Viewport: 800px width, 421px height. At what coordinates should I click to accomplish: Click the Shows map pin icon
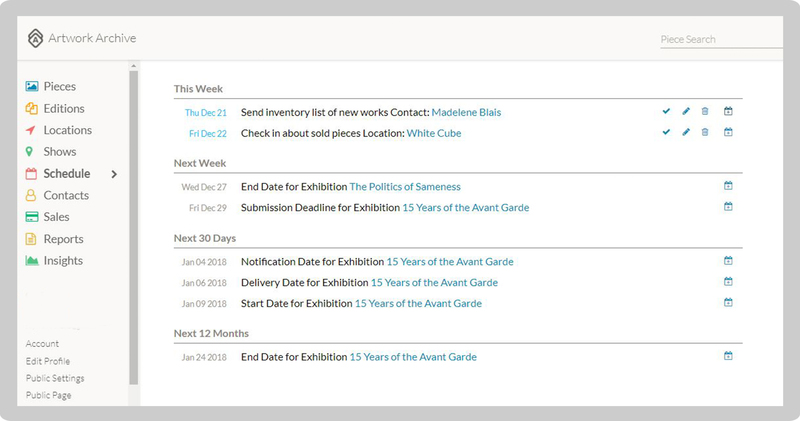(x=32, y=152)
